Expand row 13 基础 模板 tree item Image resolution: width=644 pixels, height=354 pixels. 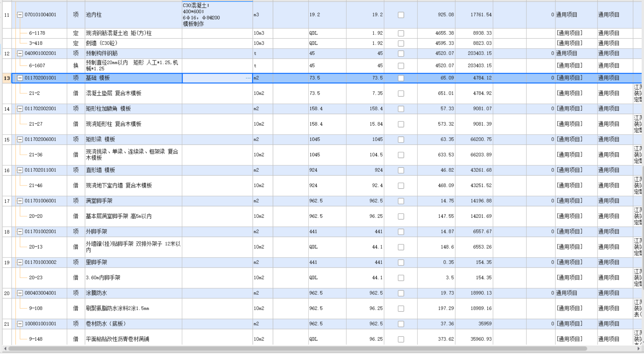[20, 78]
